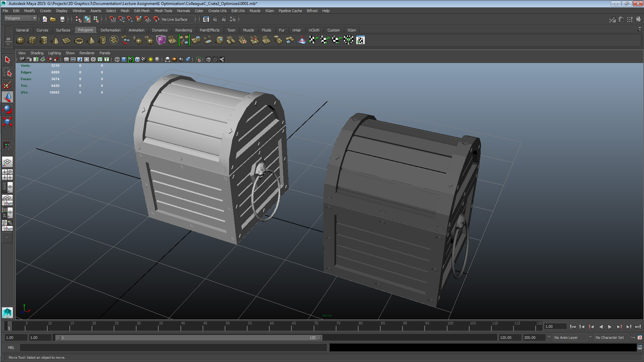644x362 pixels.
Task: Open the Mesh Tools menu
Action: tap(163, 11)
